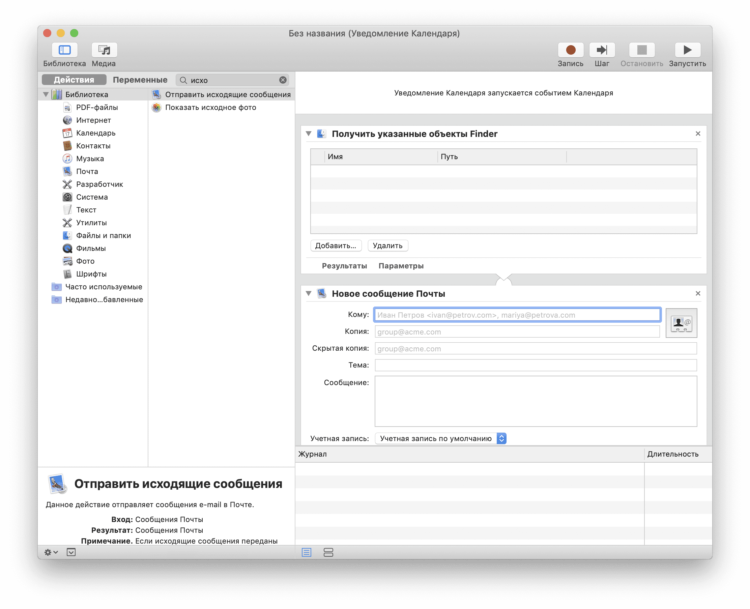
Task: Open the Медиа browser button
Action: (104, 50)
